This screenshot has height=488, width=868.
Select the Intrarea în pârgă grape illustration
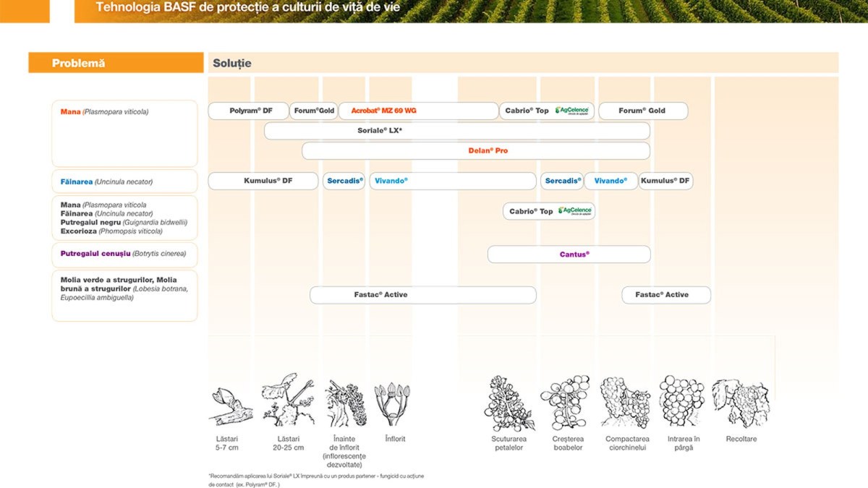(x=681, y=401)
